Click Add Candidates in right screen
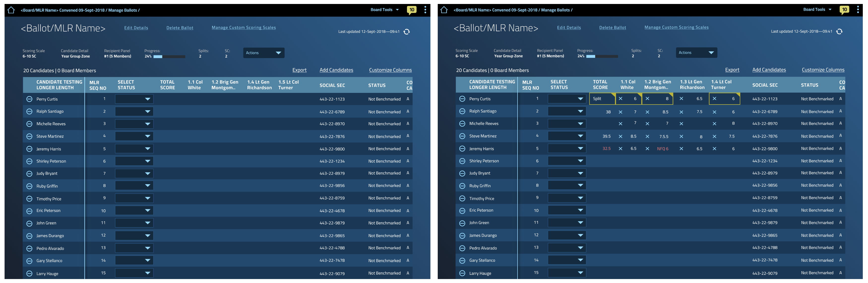Viewport: 868px width, 283px height. tap(769, 70)
